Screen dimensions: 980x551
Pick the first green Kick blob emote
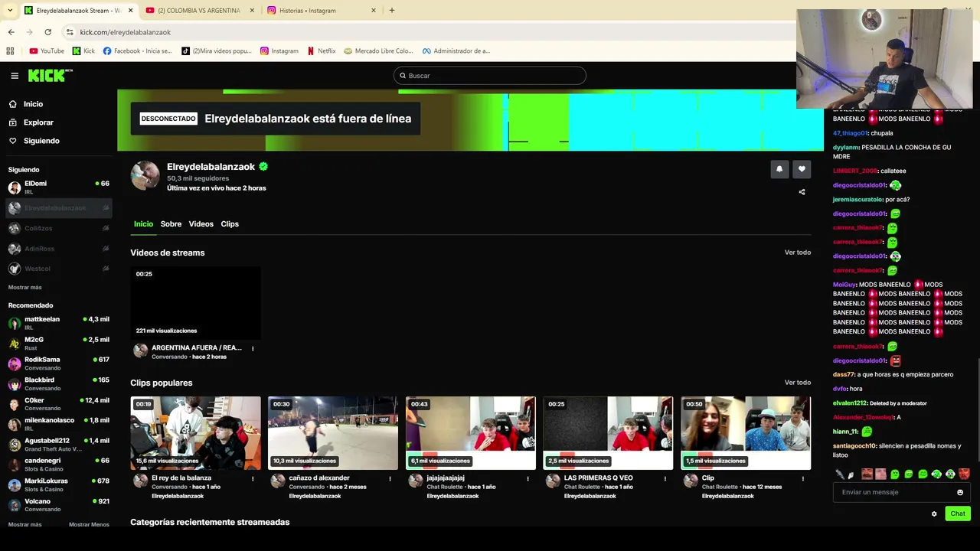tap(894, 474)
